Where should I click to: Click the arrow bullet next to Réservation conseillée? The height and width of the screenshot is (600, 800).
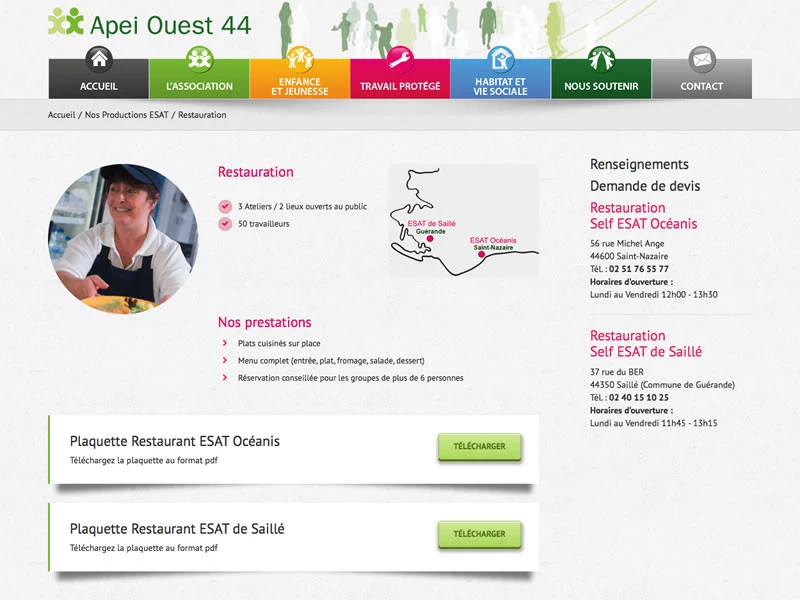tap(224, 378)
